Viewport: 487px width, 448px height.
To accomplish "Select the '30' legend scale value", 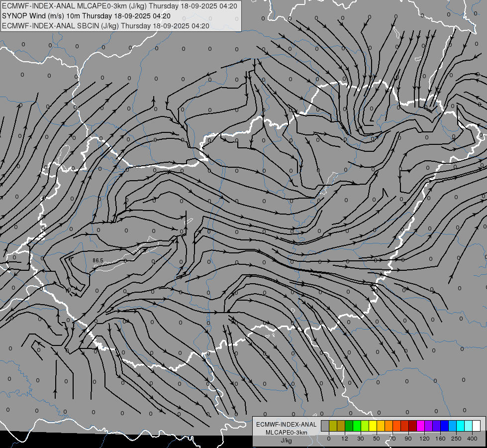I will 361,439.
